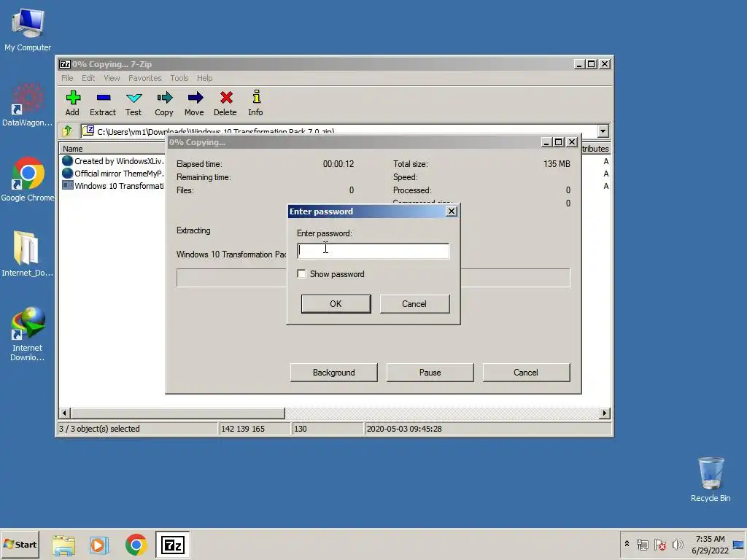The width and height of the screenshot is (747, 560).
Task: Enable the Show password checkbox
Action: tap(301, 274)
